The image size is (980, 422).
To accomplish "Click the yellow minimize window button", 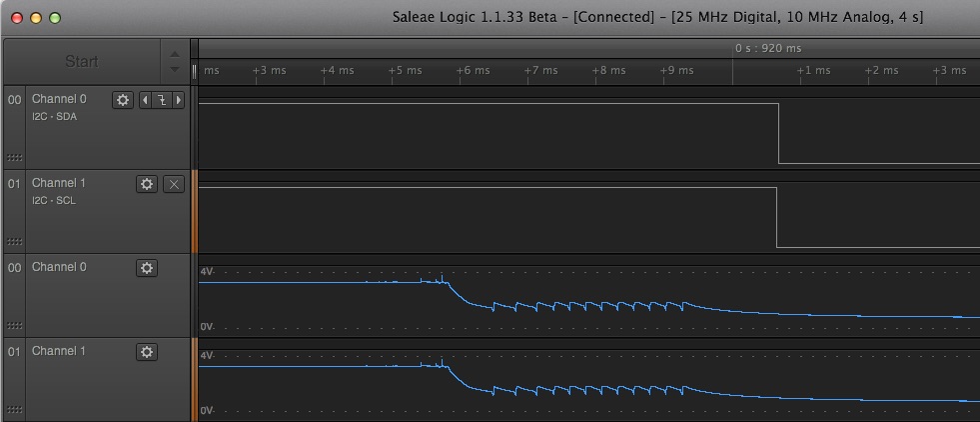I will pos(36,18).
